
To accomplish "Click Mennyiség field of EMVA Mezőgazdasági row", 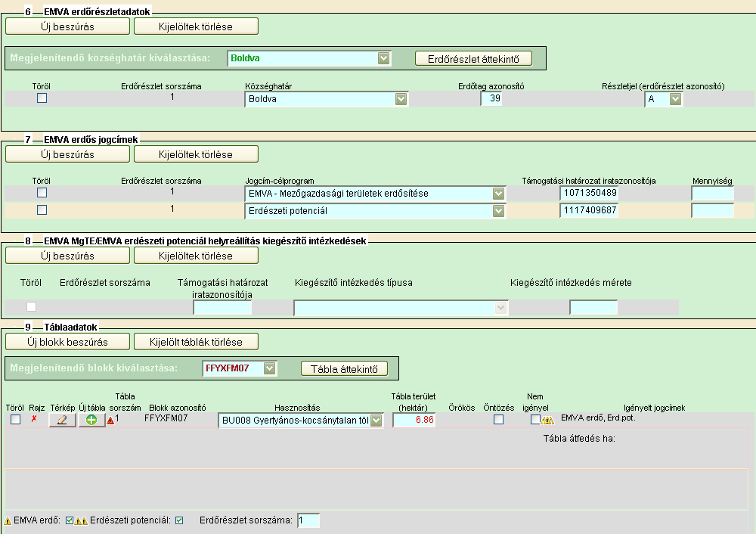I will click(x=713, y=194).
